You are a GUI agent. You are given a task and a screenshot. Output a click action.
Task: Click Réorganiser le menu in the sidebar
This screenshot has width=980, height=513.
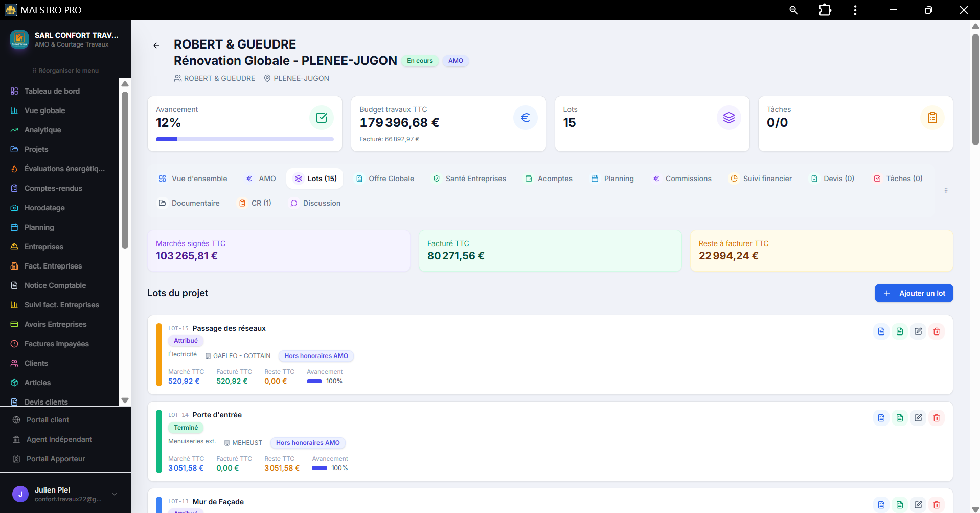(x=65, y=71)
